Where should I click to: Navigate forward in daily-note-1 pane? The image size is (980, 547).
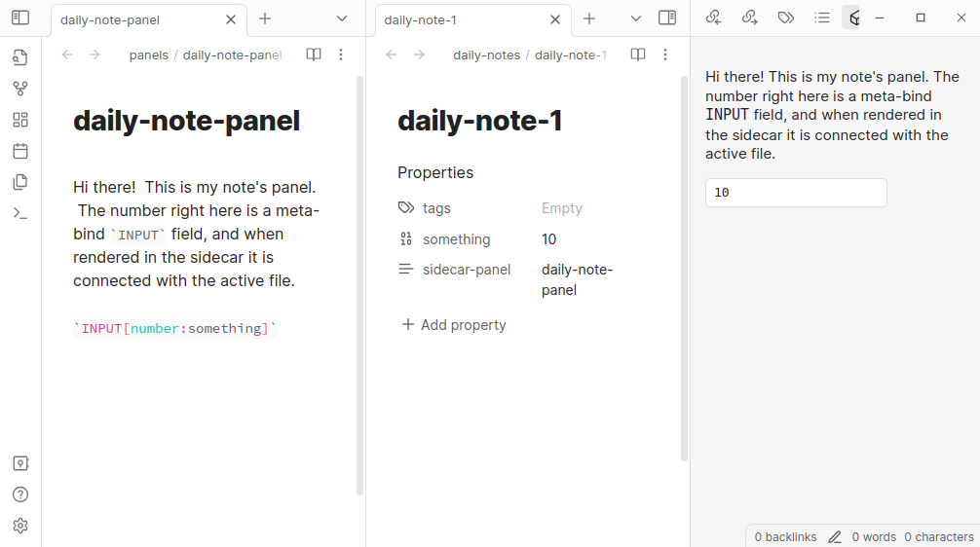419,55
